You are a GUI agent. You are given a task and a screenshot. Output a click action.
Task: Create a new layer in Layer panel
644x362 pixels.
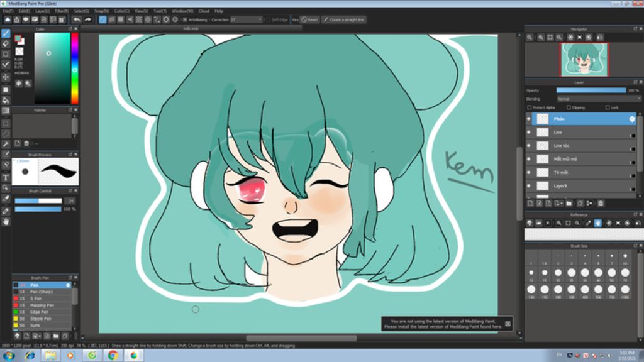(x=530, y=203)
